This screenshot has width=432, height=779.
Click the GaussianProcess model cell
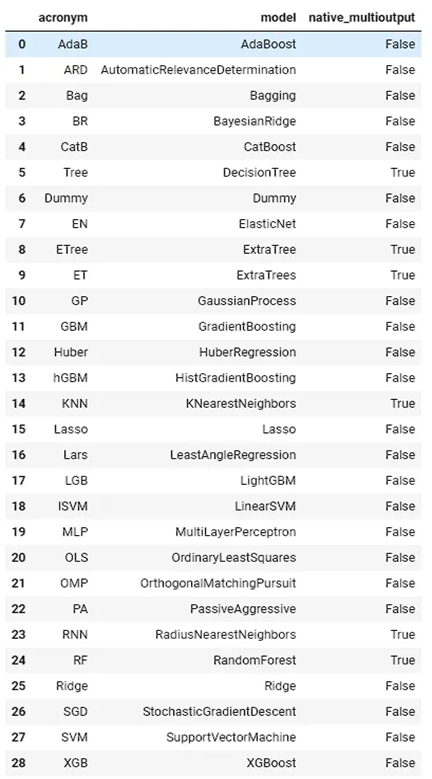coord(246,301)
